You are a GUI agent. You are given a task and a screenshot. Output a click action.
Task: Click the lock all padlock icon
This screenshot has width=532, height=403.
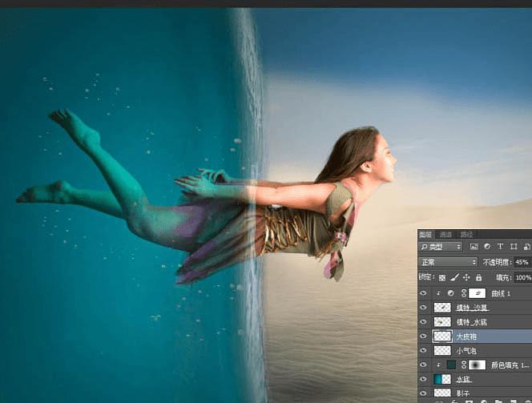478,277
